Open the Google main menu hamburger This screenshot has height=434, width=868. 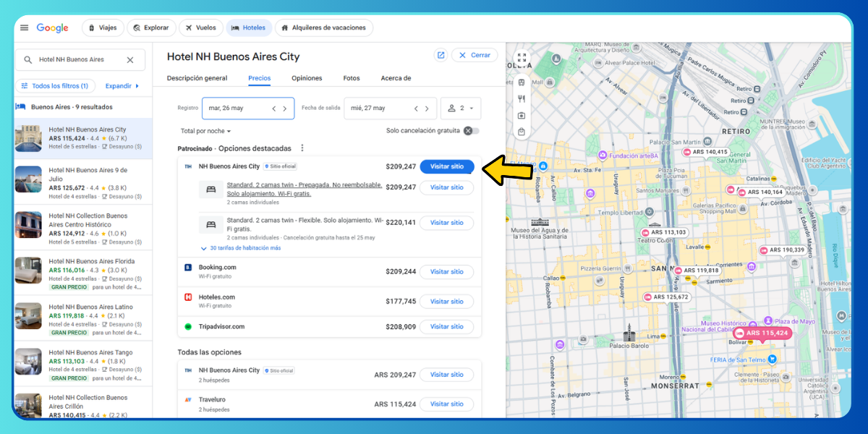pyautogui.click(x=25, y=27)
